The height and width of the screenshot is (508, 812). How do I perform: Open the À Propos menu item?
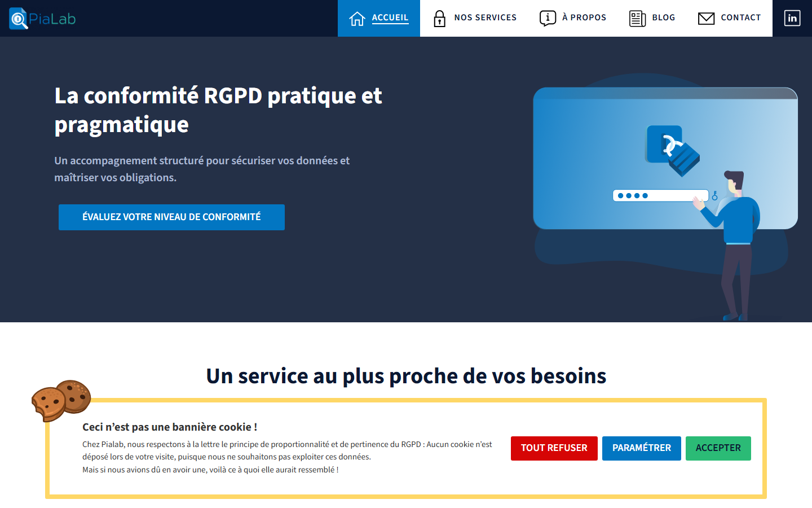pos(573,18)
